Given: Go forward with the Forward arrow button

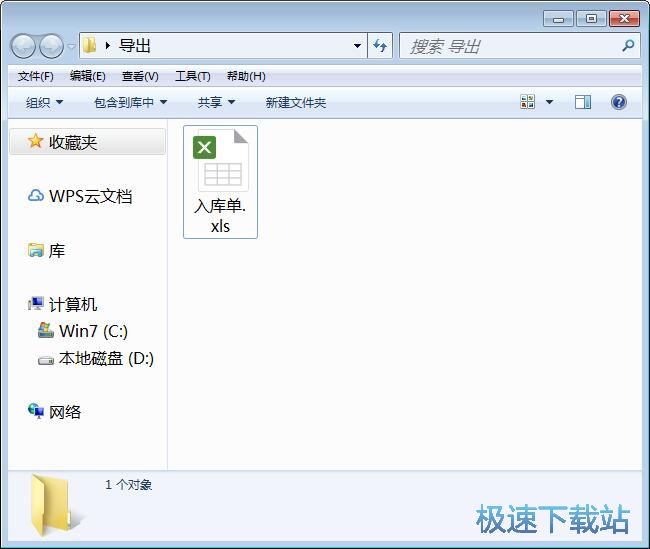Looking at the screenshot, I should click(51, 46).
